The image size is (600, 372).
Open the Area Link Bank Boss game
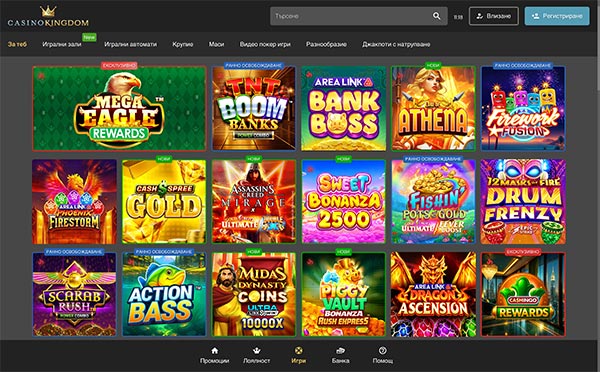344,108
